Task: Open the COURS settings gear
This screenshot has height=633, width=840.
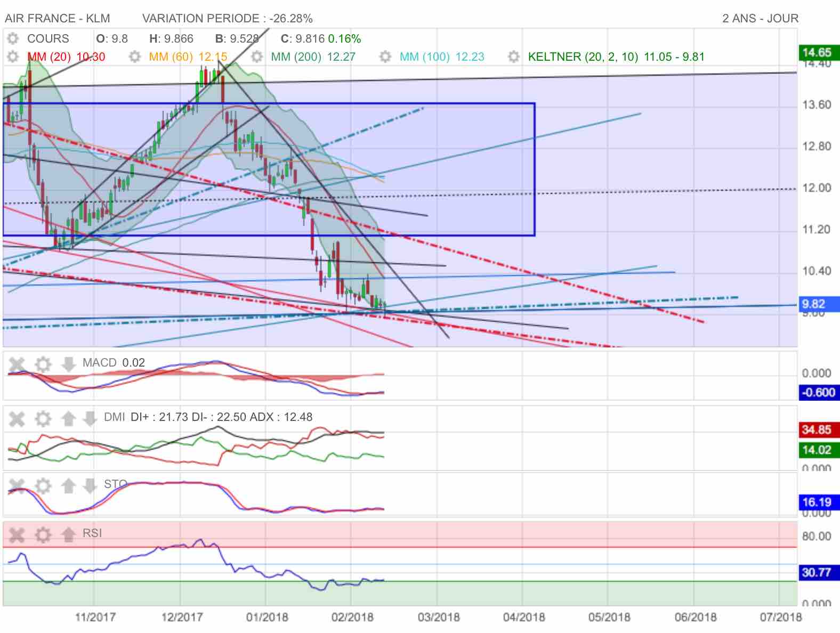Action: 13,38
